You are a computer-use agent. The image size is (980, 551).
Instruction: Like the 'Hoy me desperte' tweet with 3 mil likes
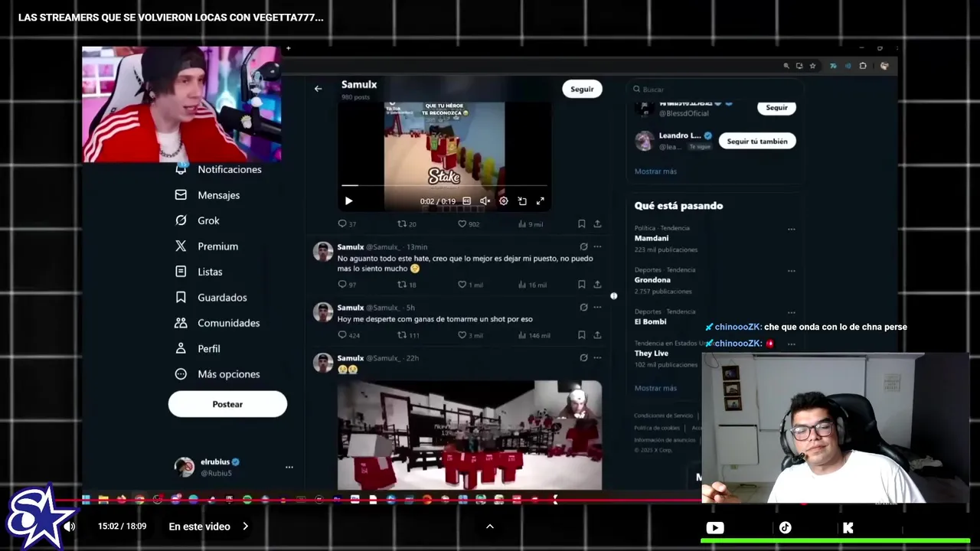click(x=470, y=335)
